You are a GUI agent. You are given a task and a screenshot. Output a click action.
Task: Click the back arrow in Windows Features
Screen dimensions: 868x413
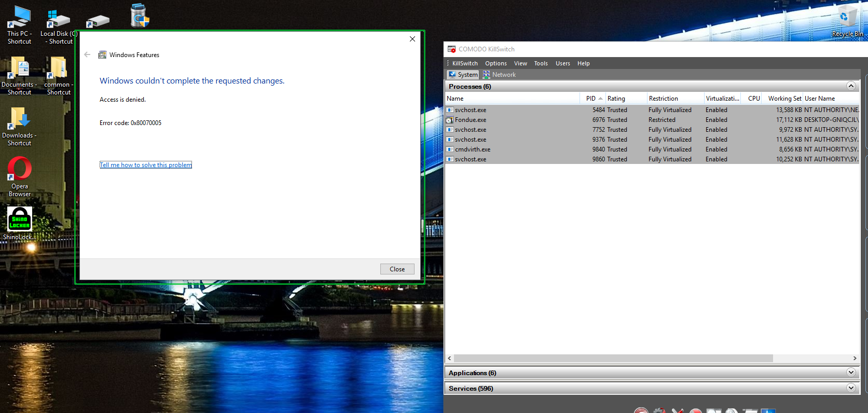pos(87,54)
